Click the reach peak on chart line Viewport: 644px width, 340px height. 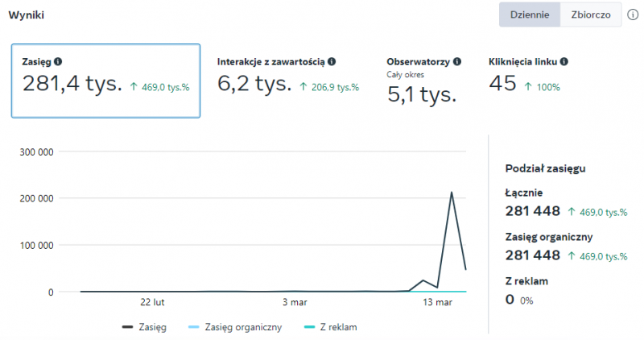coord(452,193)
